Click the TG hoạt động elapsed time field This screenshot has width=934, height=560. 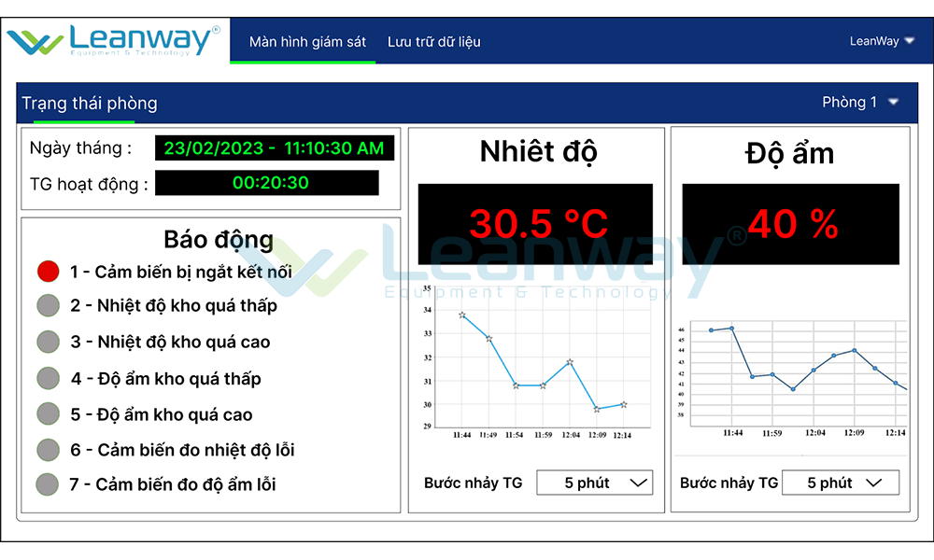[267, 183]
